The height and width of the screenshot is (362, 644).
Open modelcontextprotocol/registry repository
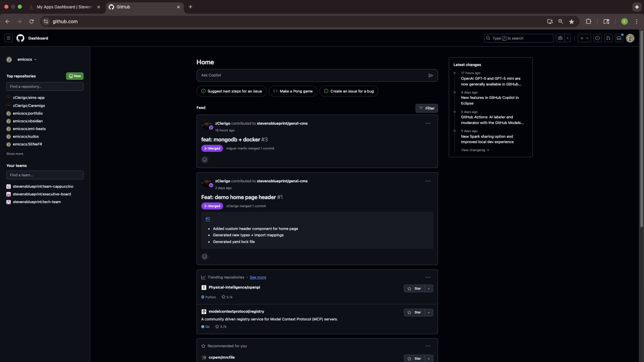236,311
